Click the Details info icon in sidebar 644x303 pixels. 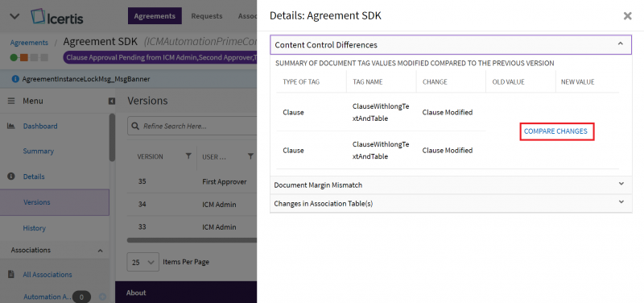[11, 176]
